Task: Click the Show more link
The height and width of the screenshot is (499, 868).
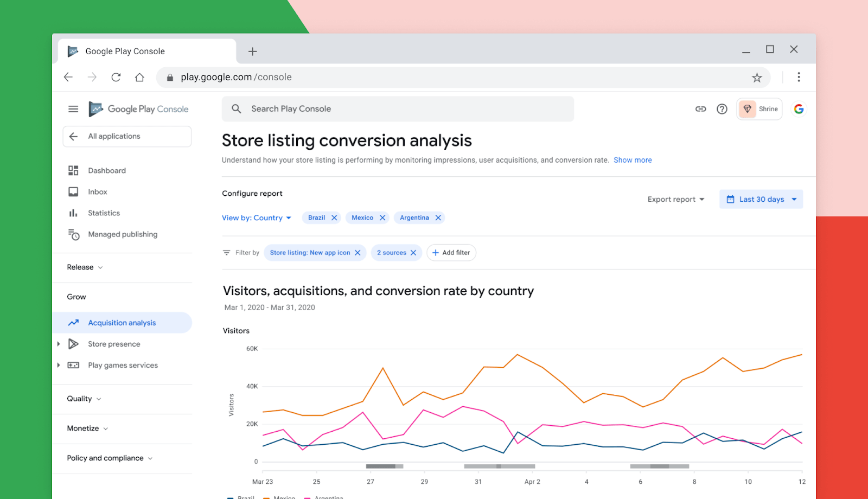Action: pyautogui.click(x=633, y=159)
